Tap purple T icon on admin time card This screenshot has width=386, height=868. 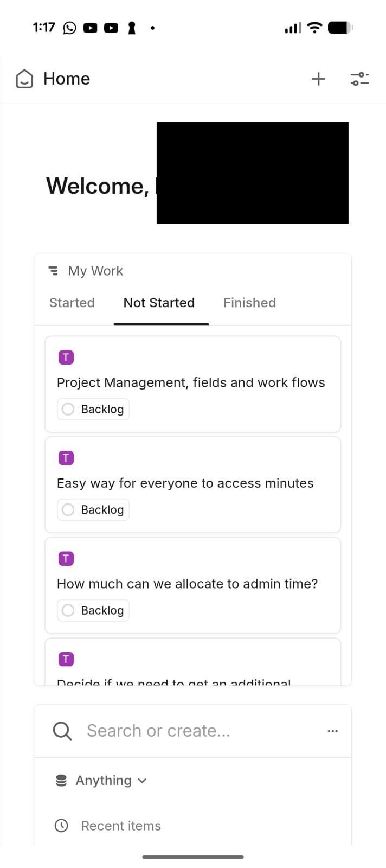tap(66, 559)
